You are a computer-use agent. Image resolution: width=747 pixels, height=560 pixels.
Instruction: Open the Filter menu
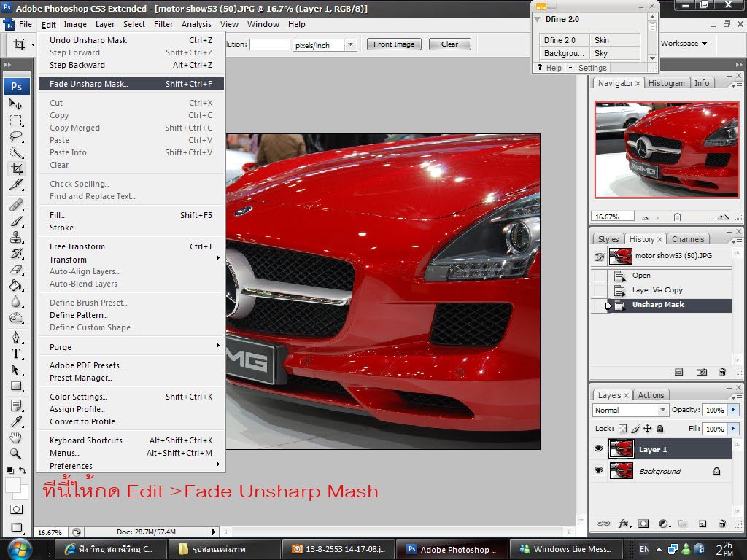pos(163,24)
